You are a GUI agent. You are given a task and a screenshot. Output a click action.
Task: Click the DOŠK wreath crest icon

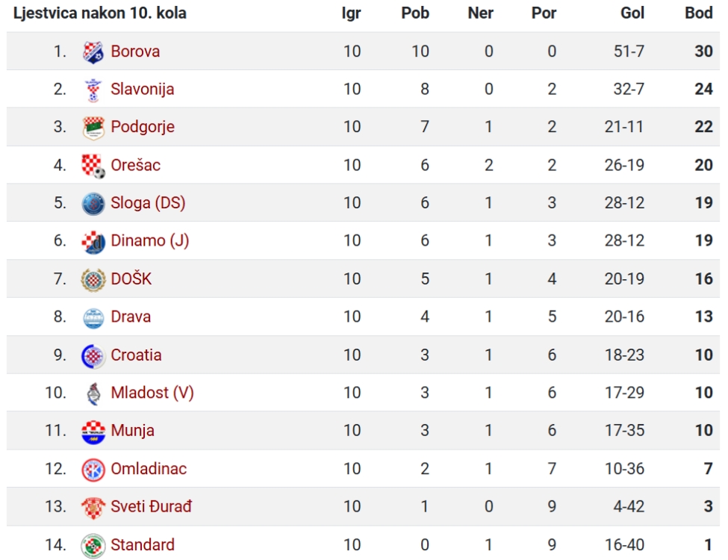[93, 279]
